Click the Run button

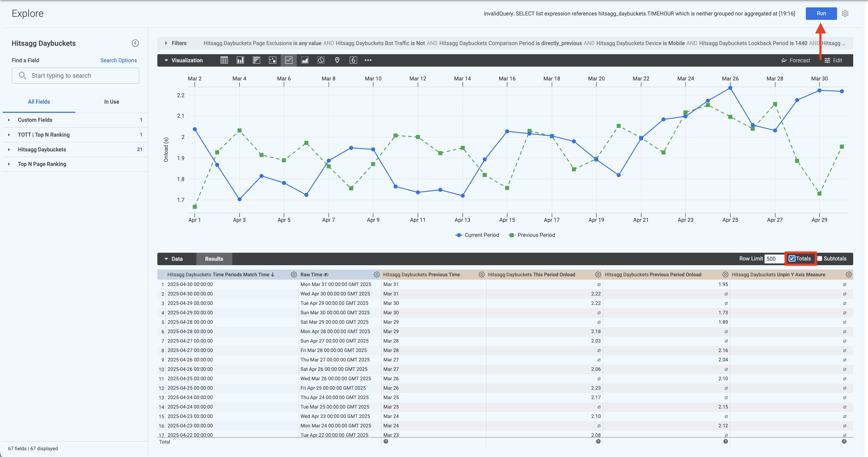tap(821, 13)
